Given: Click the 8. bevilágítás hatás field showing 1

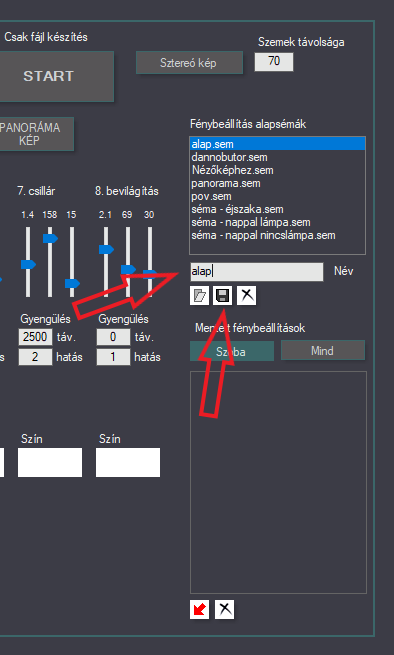Looking at the screenshot, I should [x=113, y=357].
